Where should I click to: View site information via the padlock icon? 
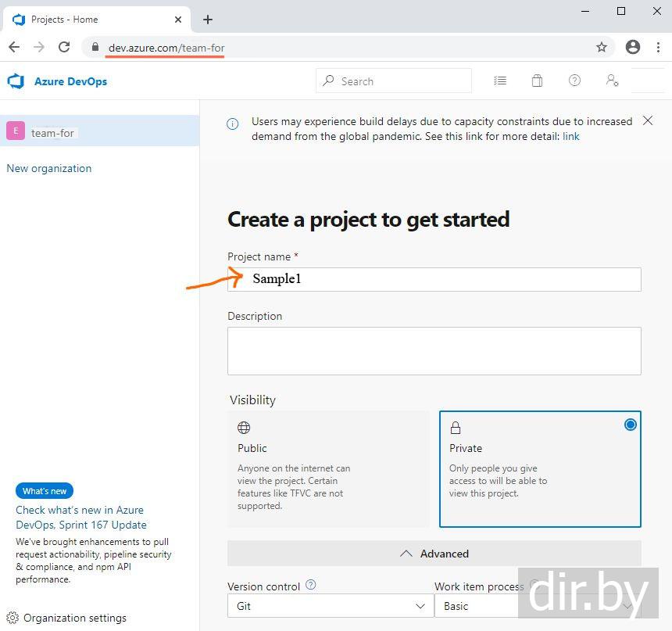(95, 47)
